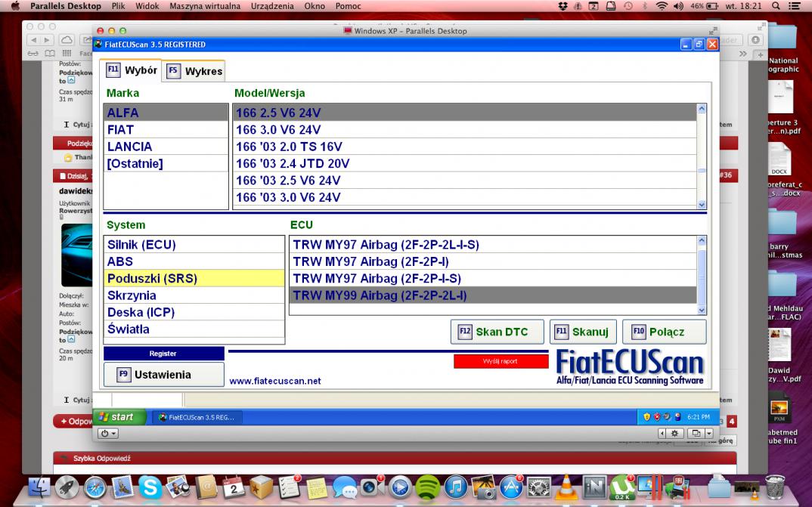Open Finder in the Dock
Viewport: 812px width, 507px height.
39,487
